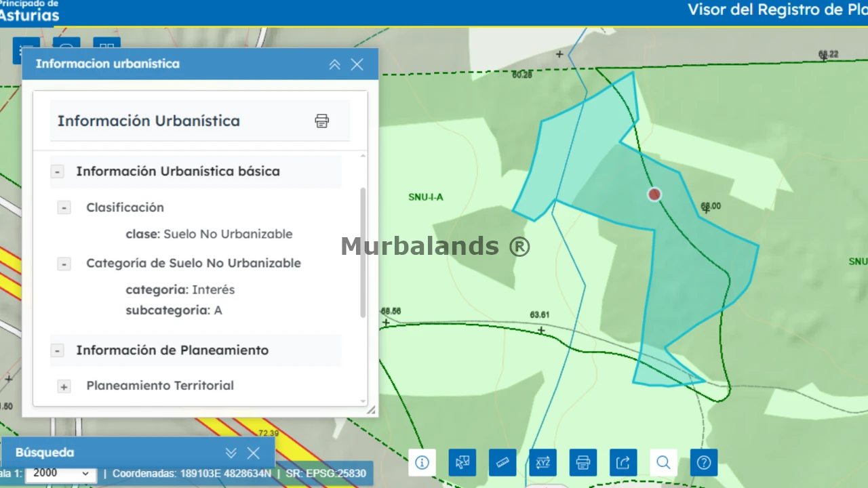Collapse the Informacion urbanística panel

coord(334,64)
